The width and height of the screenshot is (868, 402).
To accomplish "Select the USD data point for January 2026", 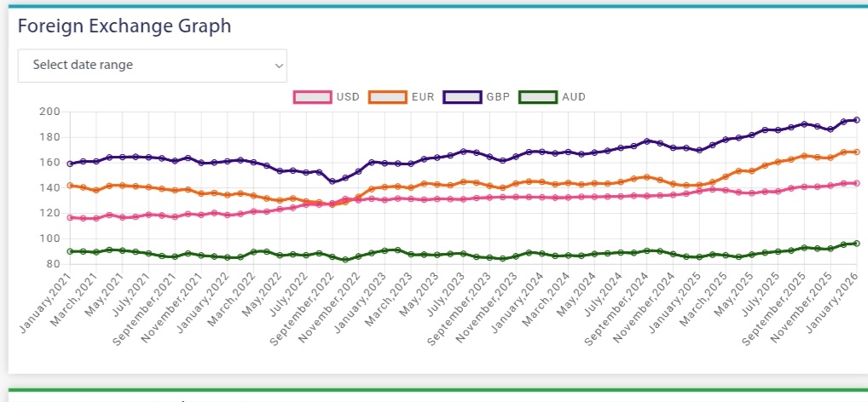I will click(x=856, y=183).
